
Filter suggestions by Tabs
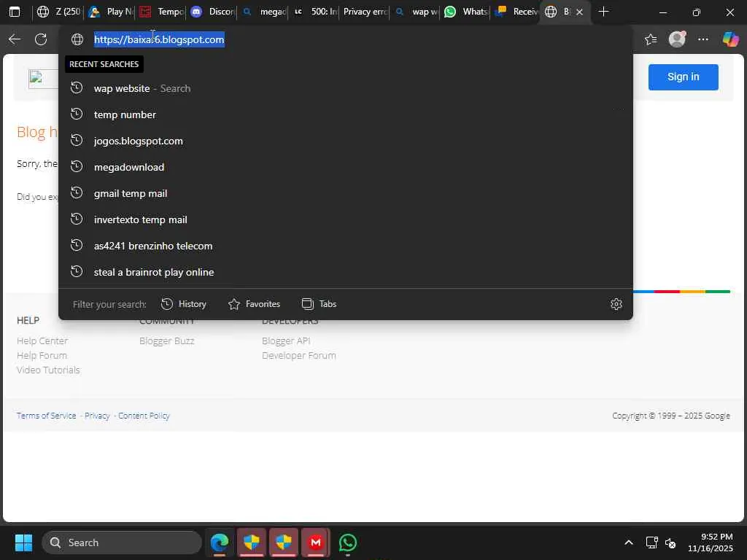point(319,304)
